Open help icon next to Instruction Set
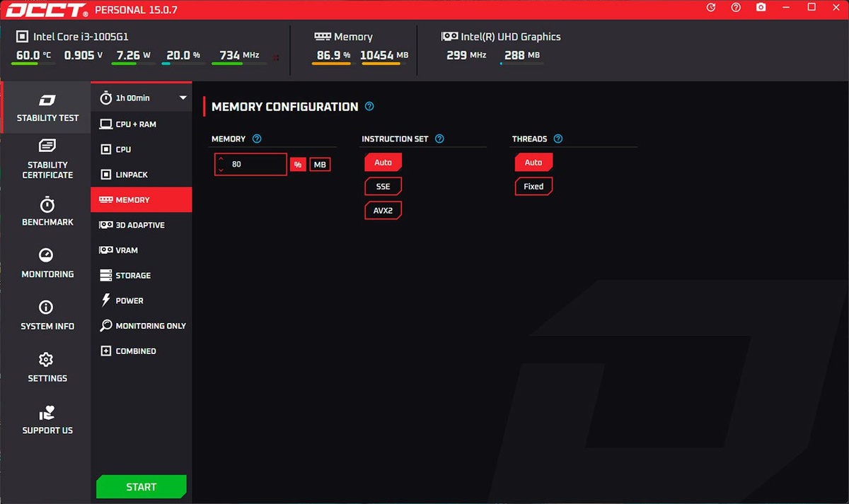The width and height of the screenshot is (849, 504). 439,139
